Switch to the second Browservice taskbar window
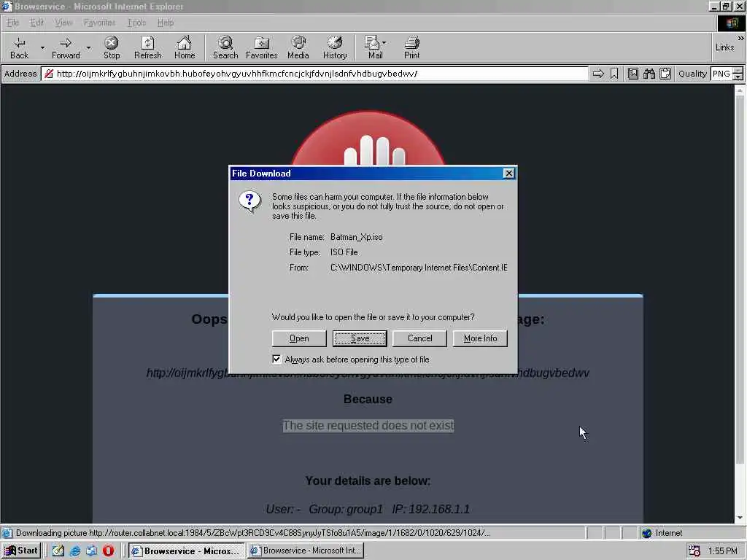The width and height of the screenshot is (747, 560). [x=306, y=551]
